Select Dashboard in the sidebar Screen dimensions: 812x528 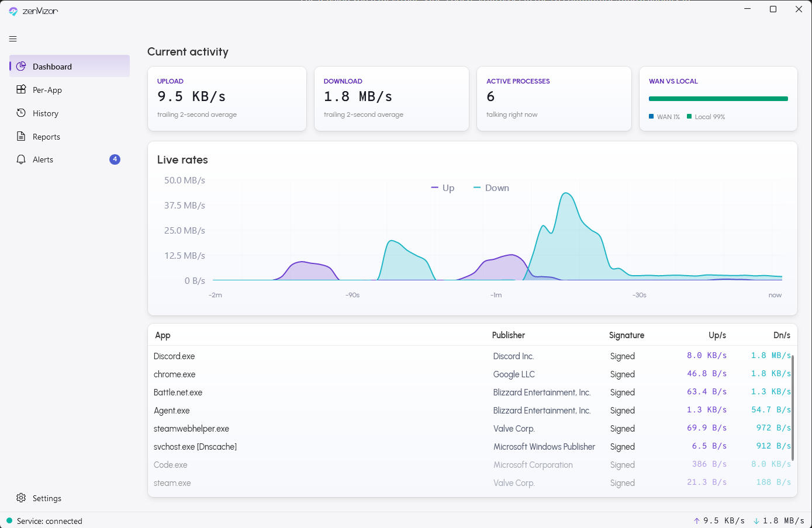click(70, 66)
